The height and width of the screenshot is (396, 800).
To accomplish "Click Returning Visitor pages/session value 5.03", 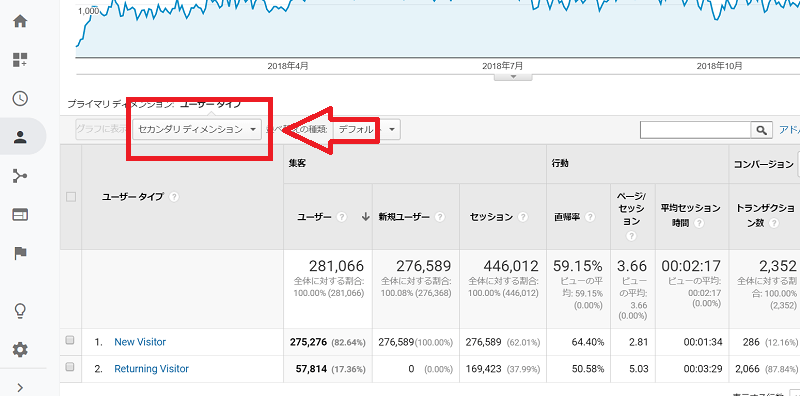I will pos(638,368).
